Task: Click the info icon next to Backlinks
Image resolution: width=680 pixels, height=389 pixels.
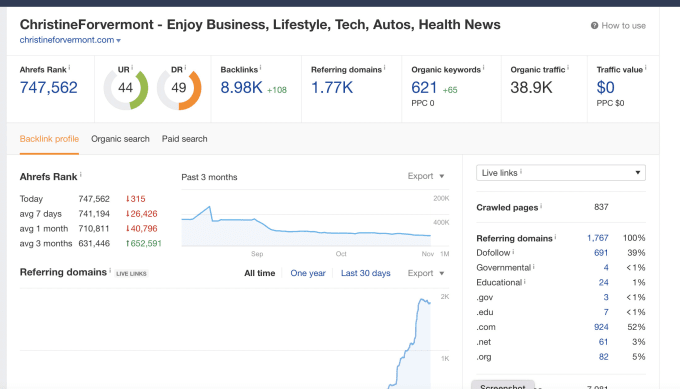Action: tap(260, 68)
